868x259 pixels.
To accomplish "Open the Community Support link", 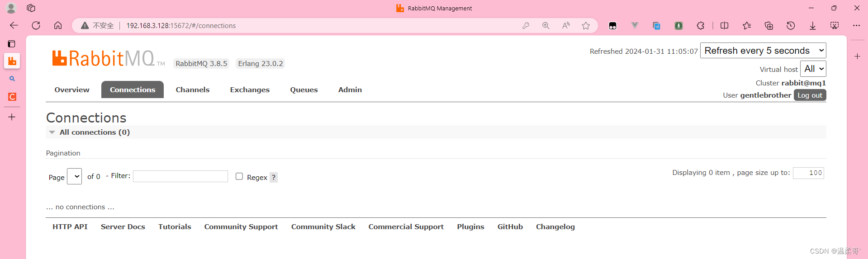I will coord(241,227).
